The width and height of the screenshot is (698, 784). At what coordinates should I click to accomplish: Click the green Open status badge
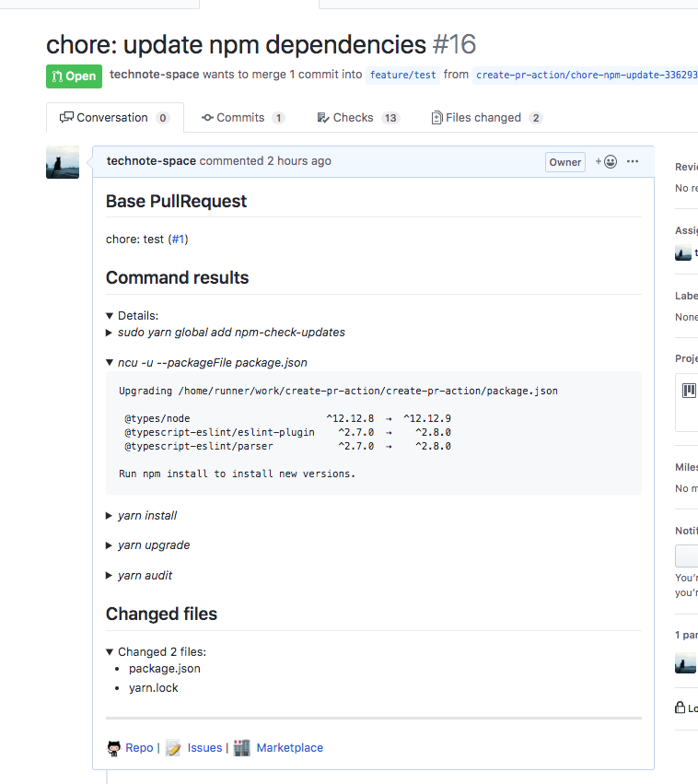(x=74, y=76)
